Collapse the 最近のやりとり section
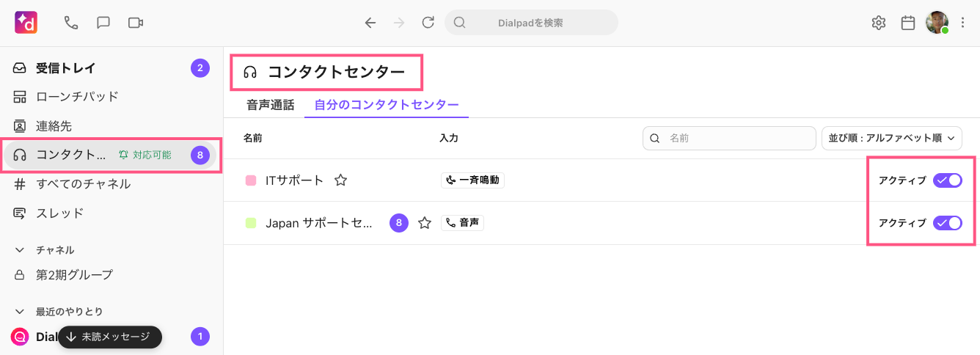 click(x=20, y=312)
